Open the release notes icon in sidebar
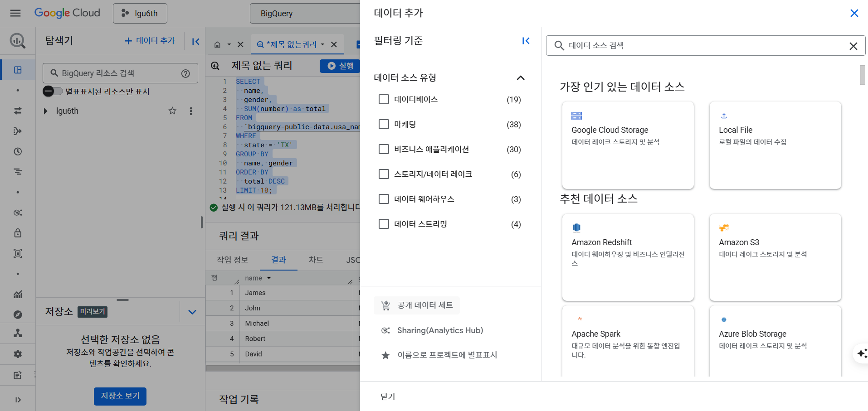 click(x=18, y=375)
